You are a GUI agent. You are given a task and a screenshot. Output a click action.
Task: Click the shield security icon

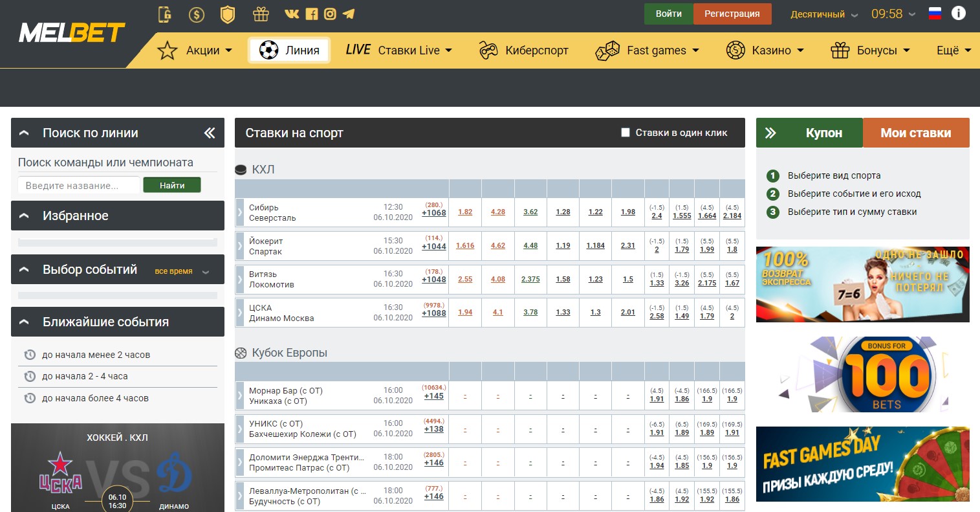tap(228, 14)
